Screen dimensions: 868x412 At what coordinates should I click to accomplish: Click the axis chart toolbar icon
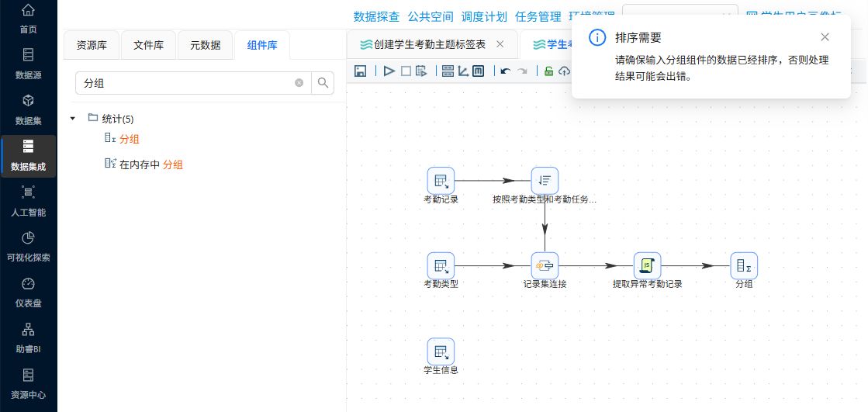coord(463,71)
